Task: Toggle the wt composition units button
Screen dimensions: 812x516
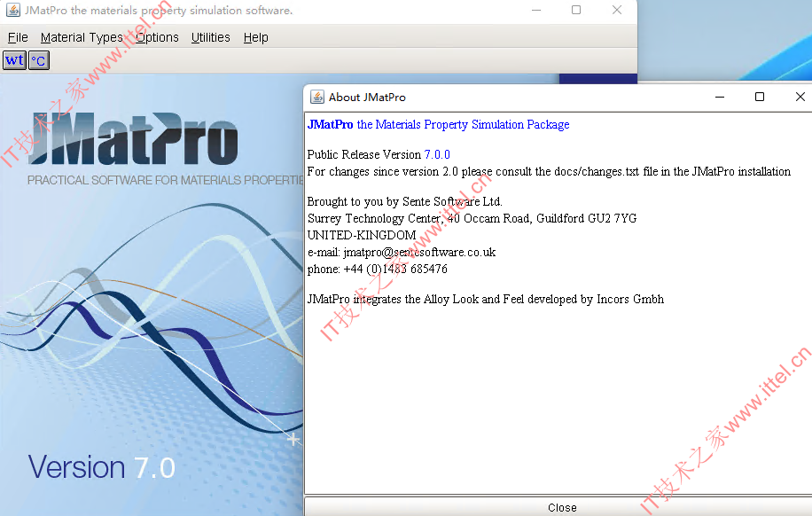Action: pyautogui.click(x=14, y=60)
